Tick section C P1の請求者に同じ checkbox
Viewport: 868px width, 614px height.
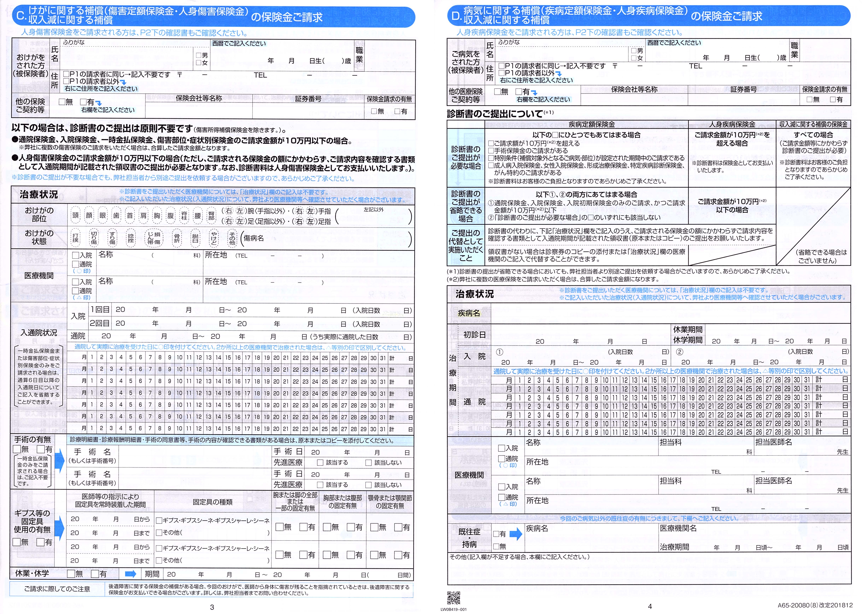pyautogui.click(x=67, y=75)
